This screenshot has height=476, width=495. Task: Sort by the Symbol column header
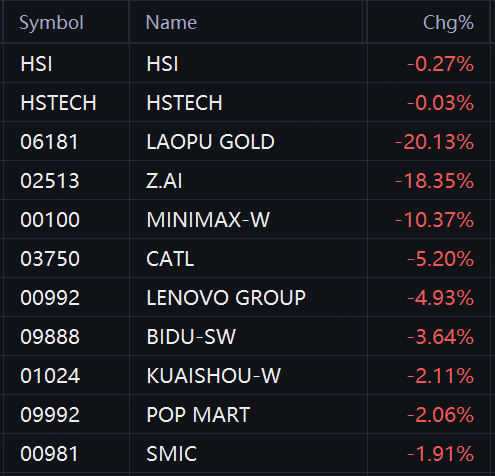[51, 23]
